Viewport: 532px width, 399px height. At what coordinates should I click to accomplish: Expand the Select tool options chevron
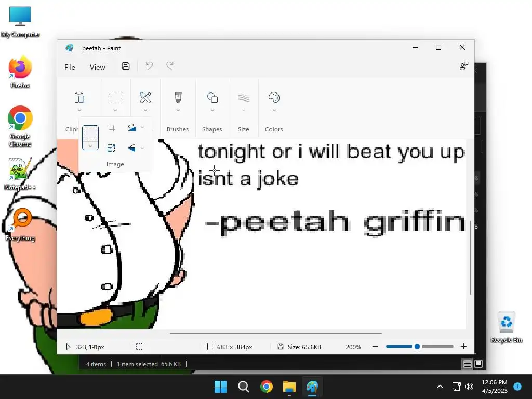[x=90, y=145]
